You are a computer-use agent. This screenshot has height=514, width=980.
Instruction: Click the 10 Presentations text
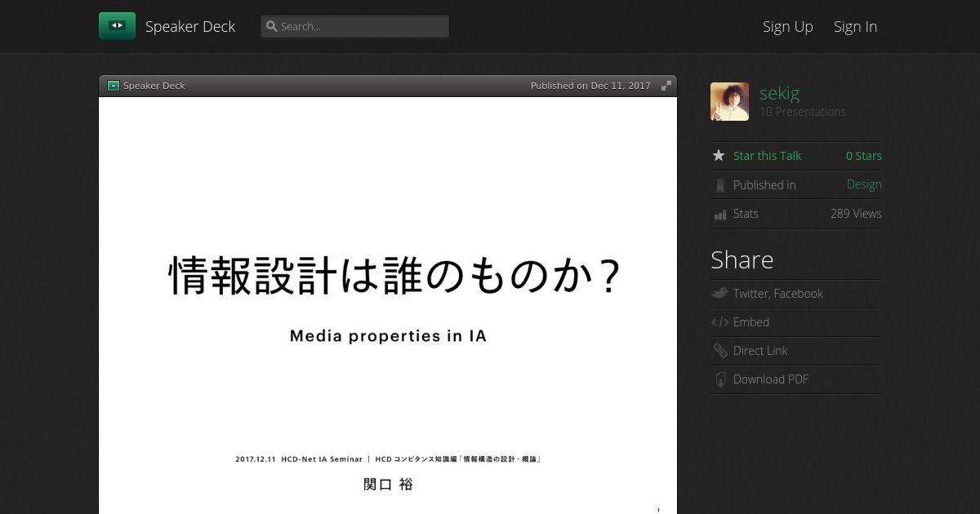[803, 112]
